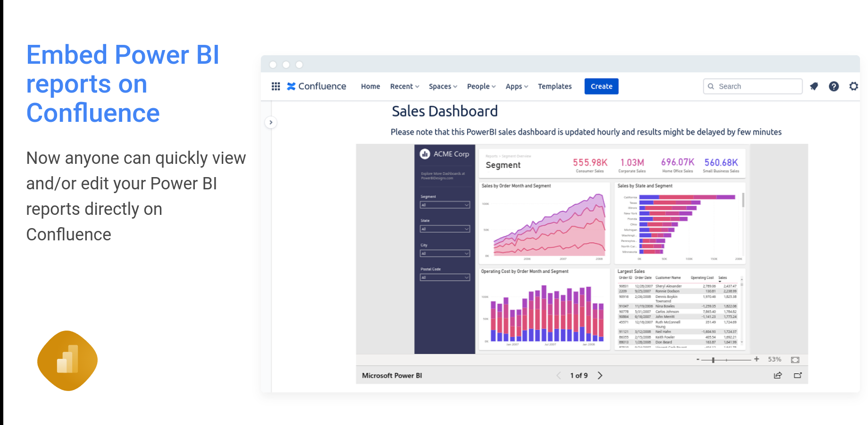Select the Sheryl Alexander table row
The width and height of the screenshot is (868, 425).
click(677, 286)
